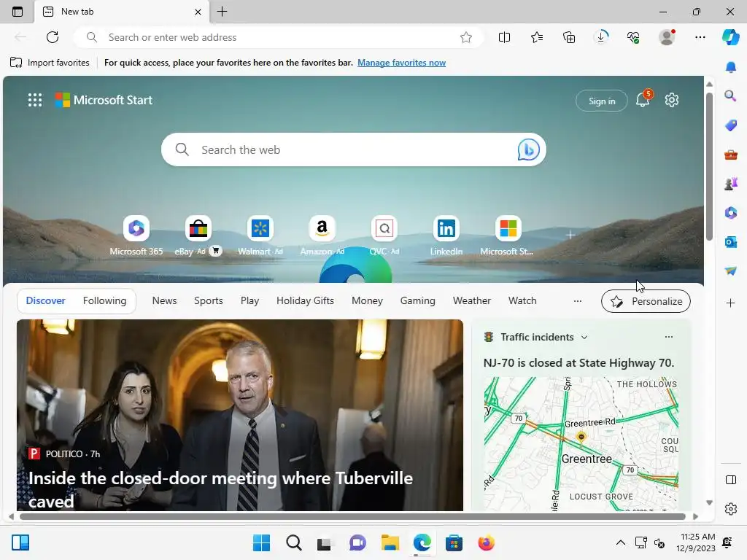This screenshot has width=747, height=560.
Task: Open the tab actions menu icon
Action: [x=18, y=12]
